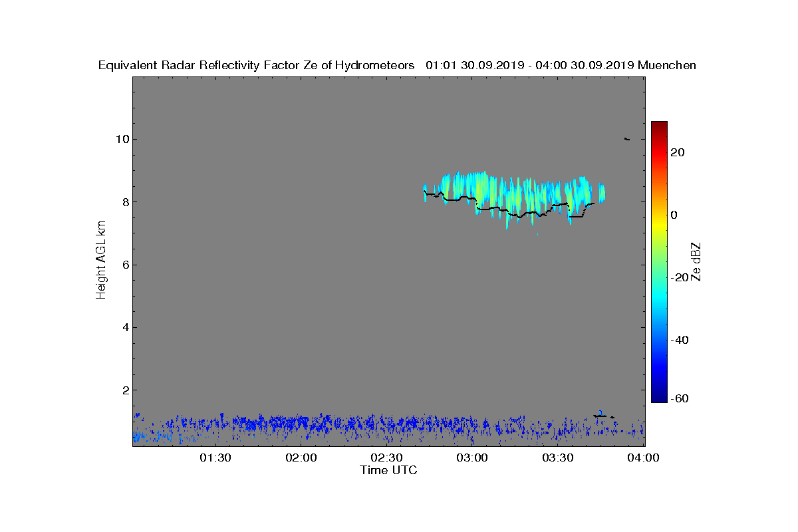The height and width of the screenshot is (532, 798).
Task: Click the 02:00 time tick label
Action: pos(301,458)
